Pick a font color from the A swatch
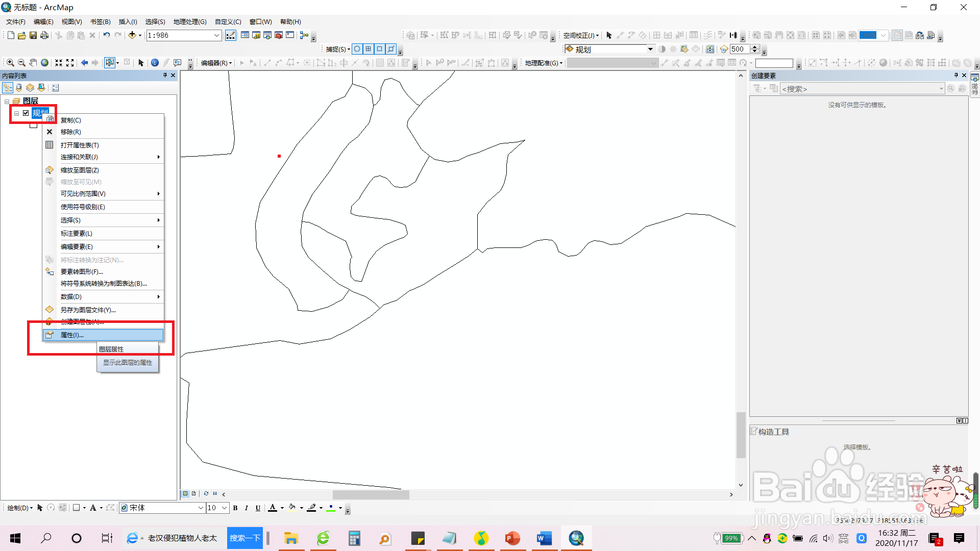The width and height of the screenshot is (980, 551). (x=274, y=508)
